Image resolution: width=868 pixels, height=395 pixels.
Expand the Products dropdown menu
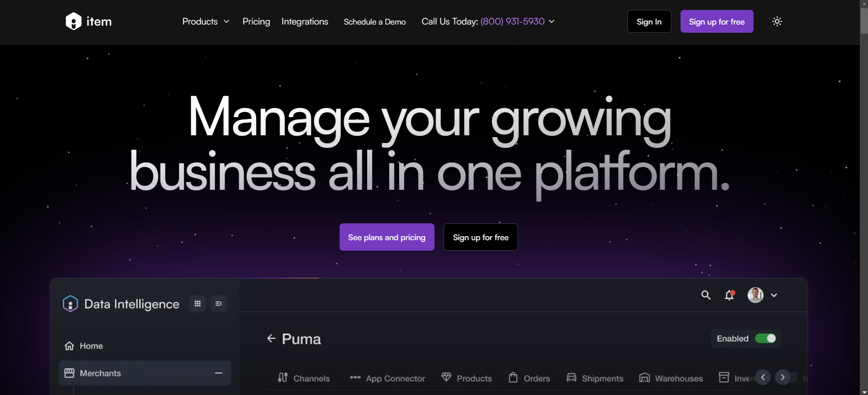coord(206,21)
